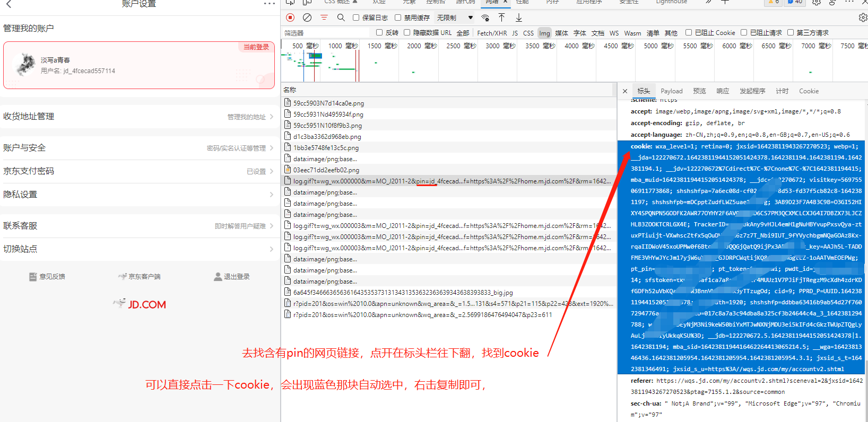Click the JD.COM logo

click(140, 304)
